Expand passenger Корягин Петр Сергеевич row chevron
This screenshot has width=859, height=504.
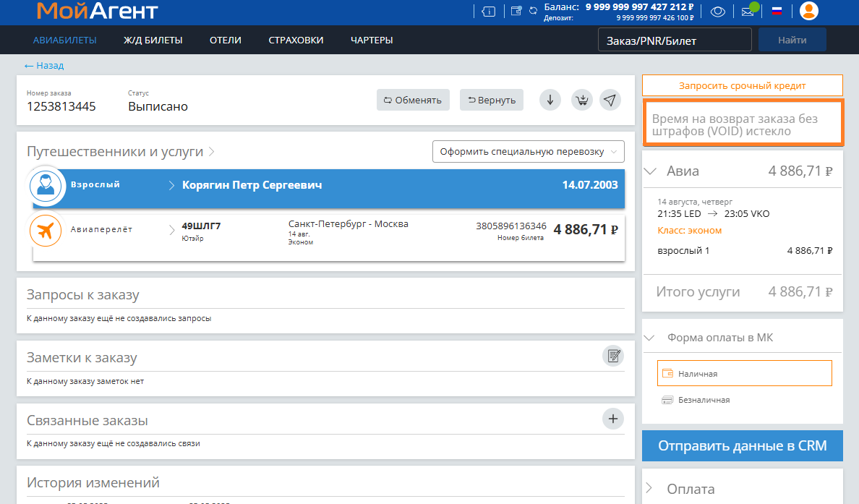(x=171, y=185)
